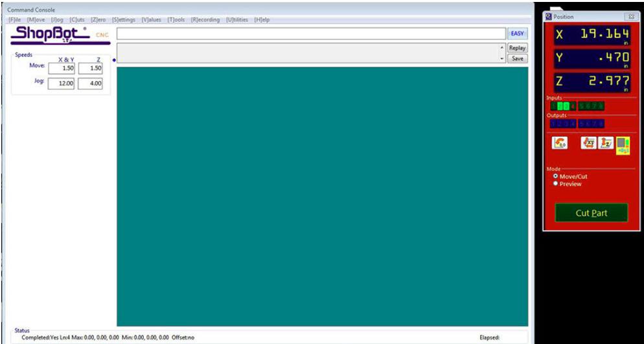The width and height of the screenshot is (644, 344).
Task: Click the Zero Z axis icon
Action: 606,143
